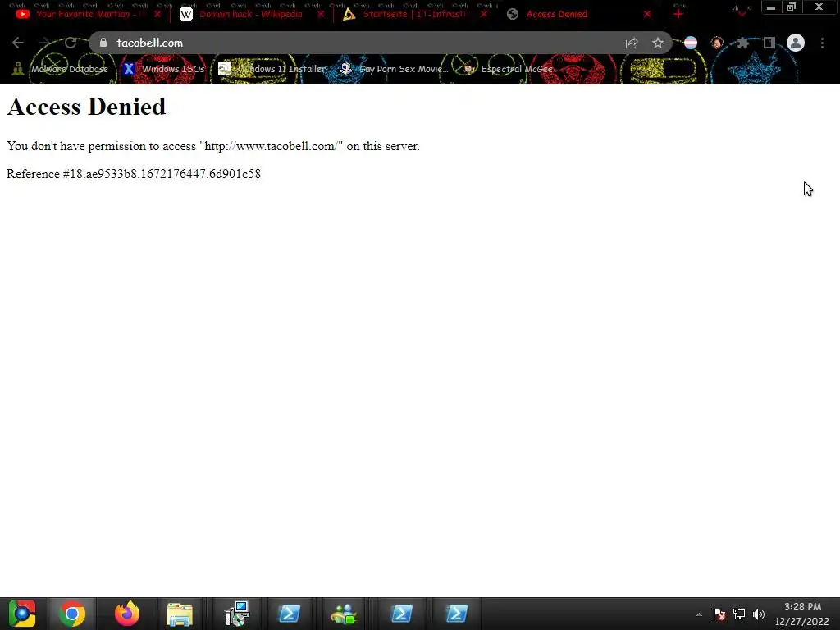Show hidden system tray icons

(x=699, y=614)
